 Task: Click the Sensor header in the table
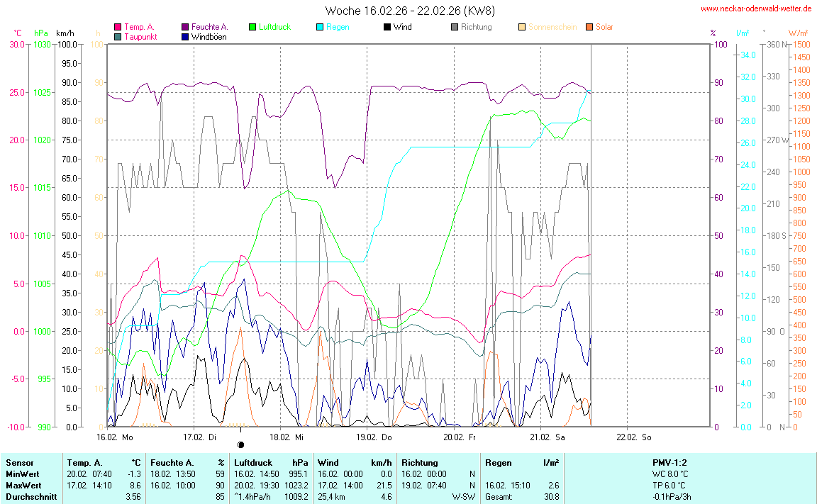(20, 462)
